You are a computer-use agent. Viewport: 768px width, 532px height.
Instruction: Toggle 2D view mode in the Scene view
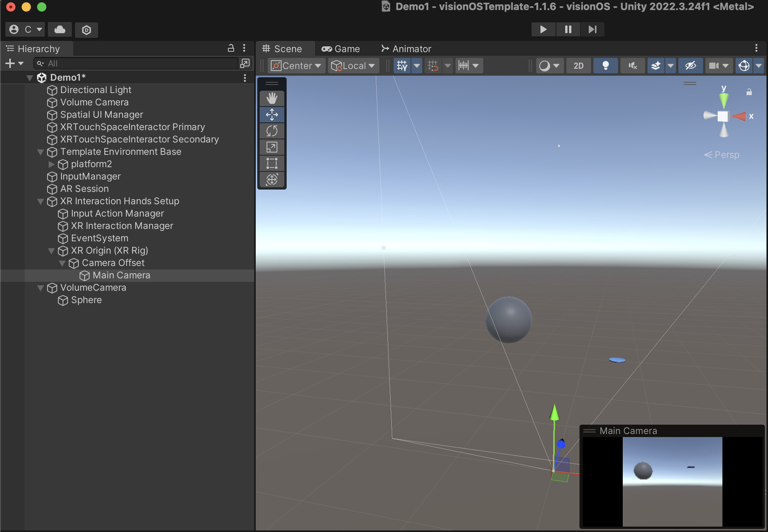(578, 66)
